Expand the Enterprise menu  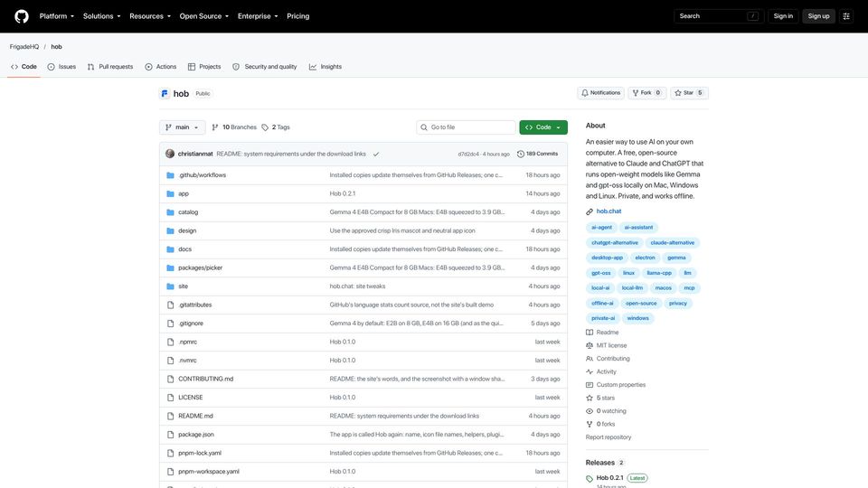click(x=258, y=16)
